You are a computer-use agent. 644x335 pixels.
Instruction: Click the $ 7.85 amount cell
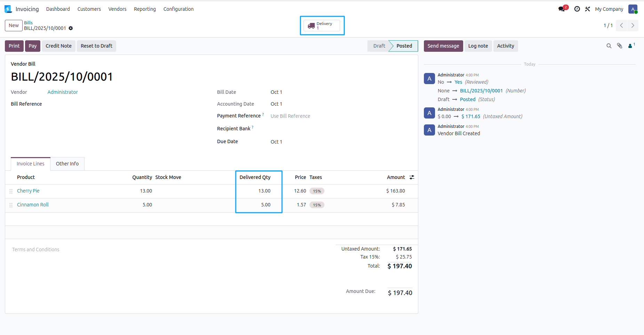(399, 205)
